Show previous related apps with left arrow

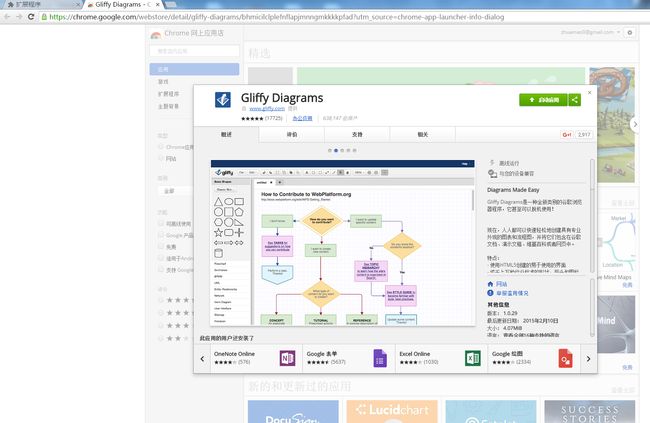point(202,359)
